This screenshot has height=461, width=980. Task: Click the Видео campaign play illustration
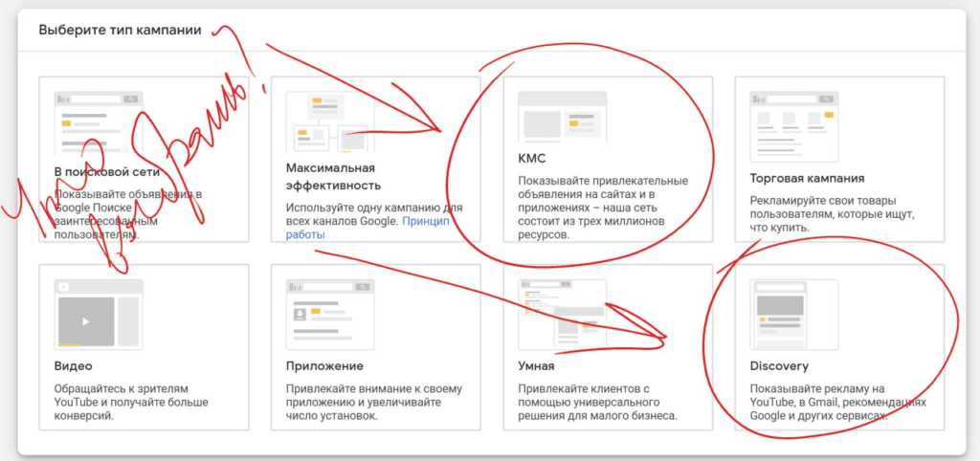click(x=99, y=314)
